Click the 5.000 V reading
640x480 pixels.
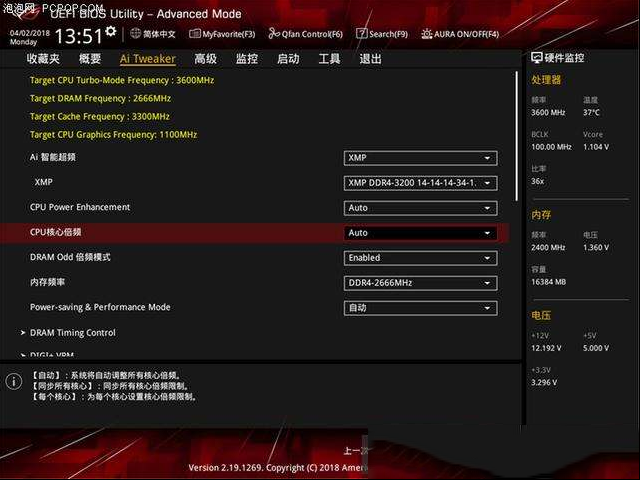click(596, 348)
